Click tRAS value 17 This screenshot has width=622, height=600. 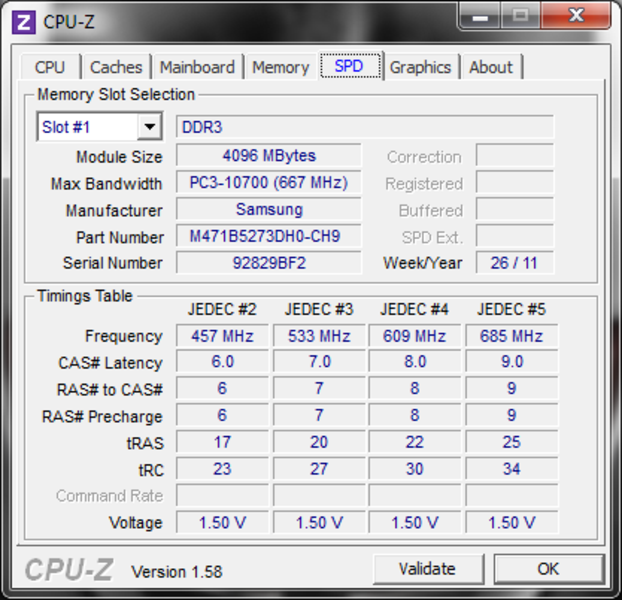tap(222, 442)
